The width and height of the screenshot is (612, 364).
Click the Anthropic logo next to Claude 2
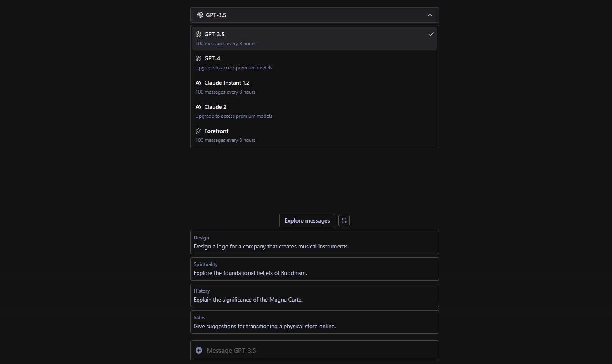(x=198, y=107)
